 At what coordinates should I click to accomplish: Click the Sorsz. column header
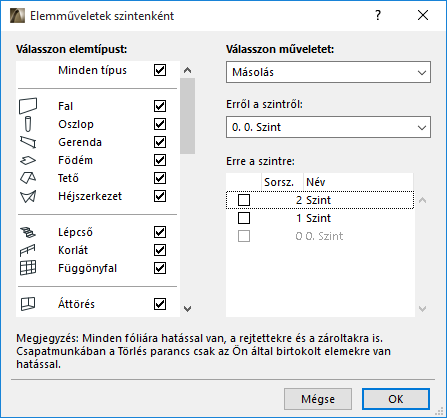[x=282, y=182]
